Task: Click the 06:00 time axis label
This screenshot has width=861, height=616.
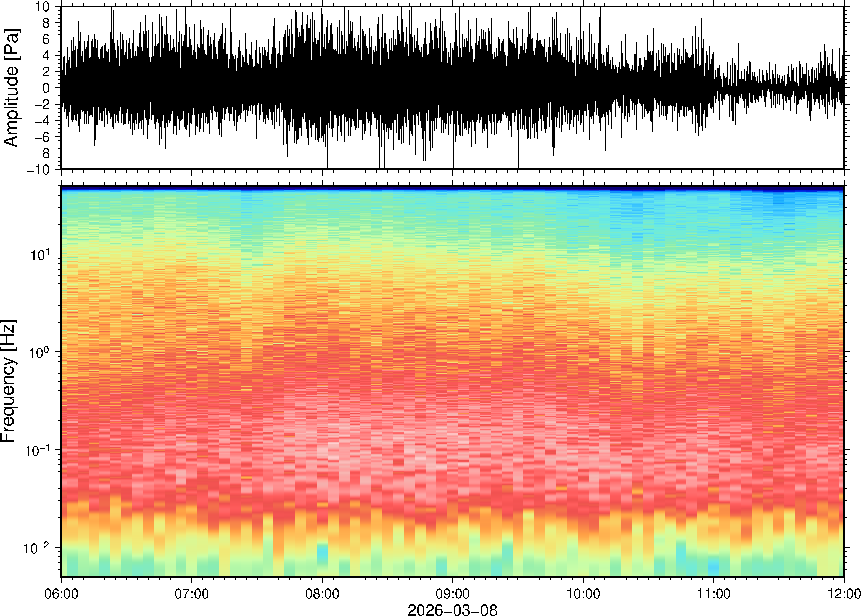Action: 61,594
